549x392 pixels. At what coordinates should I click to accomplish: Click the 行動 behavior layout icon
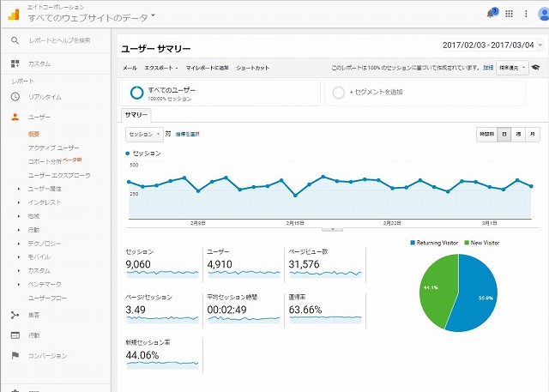15,335
